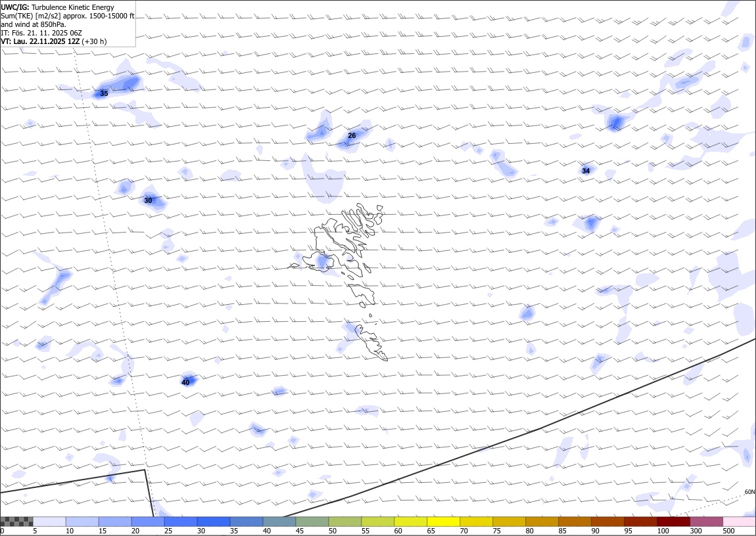Image resolution: width=756 pixels, height=536 pixels.
Task: Click the initial time 'IT: Fös. 21. 11. 2025 06Z'
Action: 41,33
